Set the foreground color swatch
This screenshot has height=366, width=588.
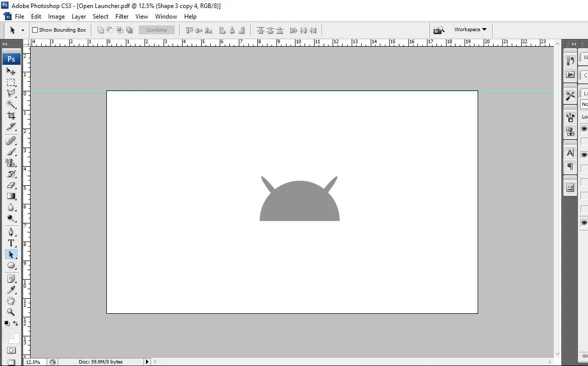pyautogui.click(x=9, y=333)
